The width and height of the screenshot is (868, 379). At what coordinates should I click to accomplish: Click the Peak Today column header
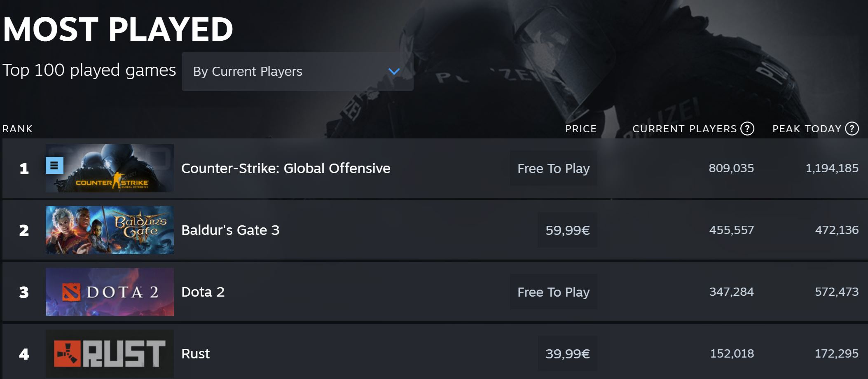(x=806, y=129)
